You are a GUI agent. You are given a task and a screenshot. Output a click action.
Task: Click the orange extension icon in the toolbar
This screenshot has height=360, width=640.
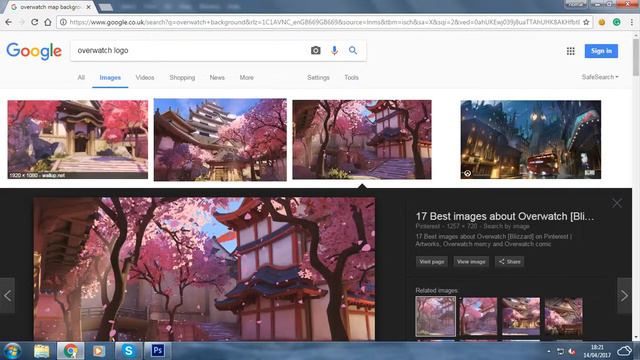[602, 22]
